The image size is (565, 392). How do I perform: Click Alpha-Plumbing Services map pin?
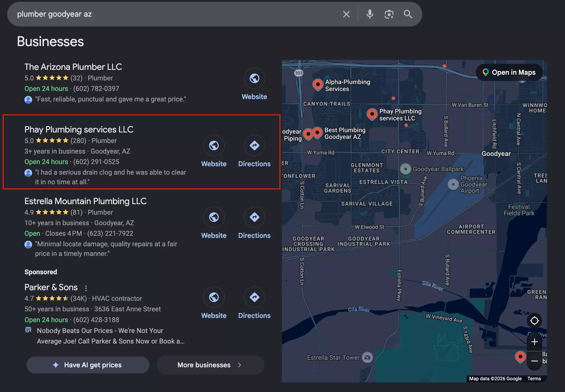[x=318, y=85]
